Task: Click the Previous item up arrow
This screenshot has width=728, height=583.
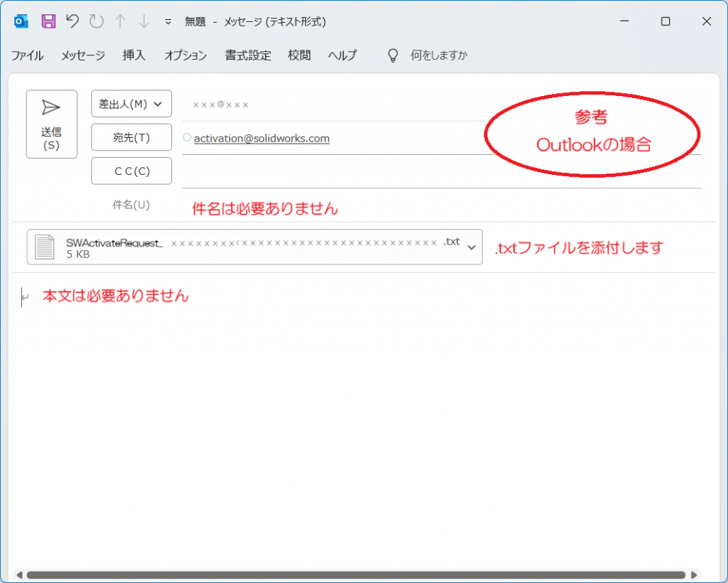Action: [x=120, y=21]
